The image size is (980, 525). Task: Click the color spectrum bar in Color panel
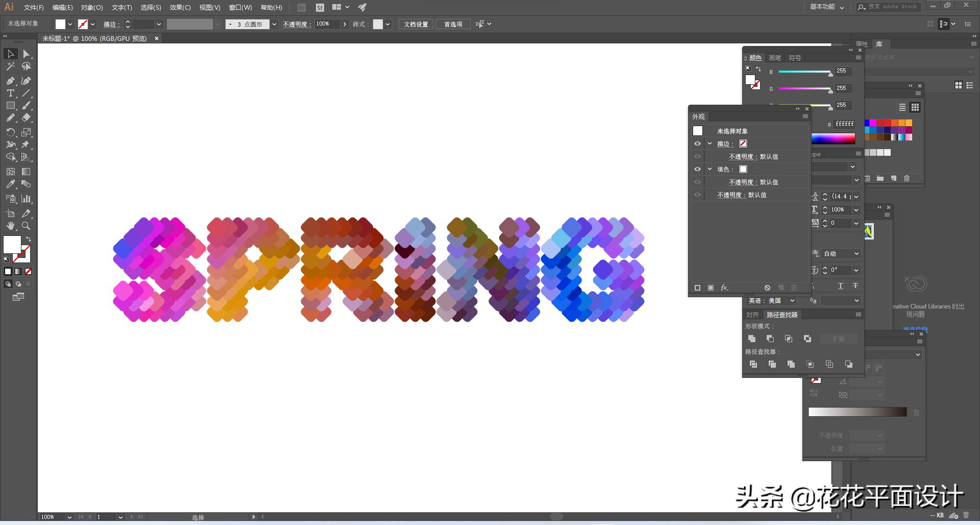click(833, 138)
